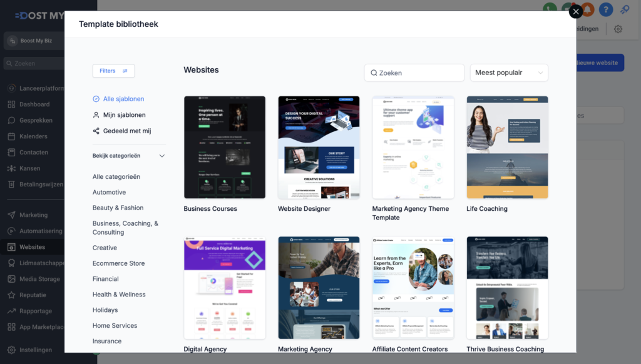
Task: Open Instellingen gear icon in sidebar
Action: pos(11,350)
